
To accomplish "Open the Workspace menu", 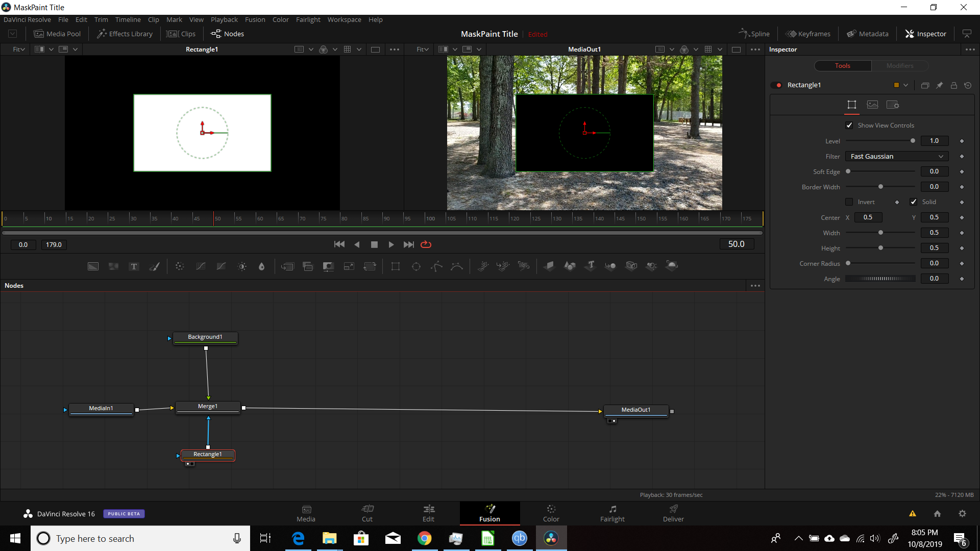I will coord(344,19).
